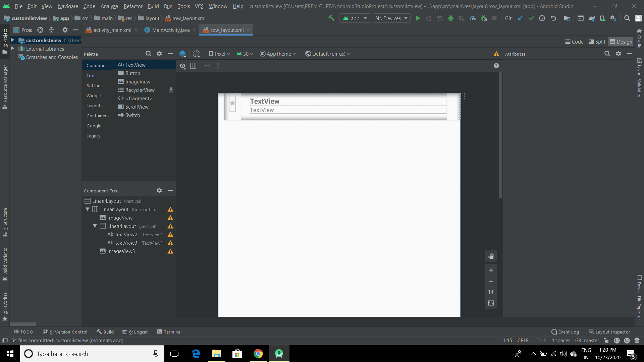This screenshot has width=644, height=362.
Task: Open the Debug tool with the bug icon
Action: tap(451, 18)
